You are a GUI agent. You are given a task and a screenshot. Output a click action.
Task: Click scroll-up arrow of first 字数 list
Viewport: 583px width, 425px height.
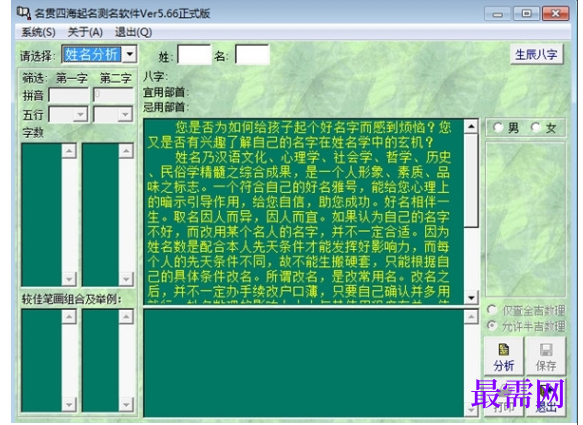(69, 151)
